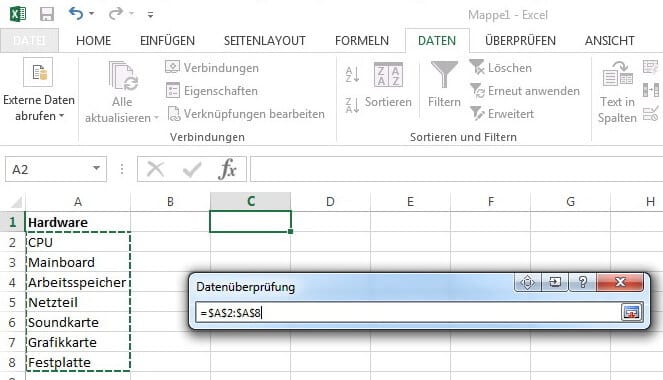The height and width of the screenshot is (380, 663).
Task: Click the Save icon in quick access toolbar
Action: (47, 14)
